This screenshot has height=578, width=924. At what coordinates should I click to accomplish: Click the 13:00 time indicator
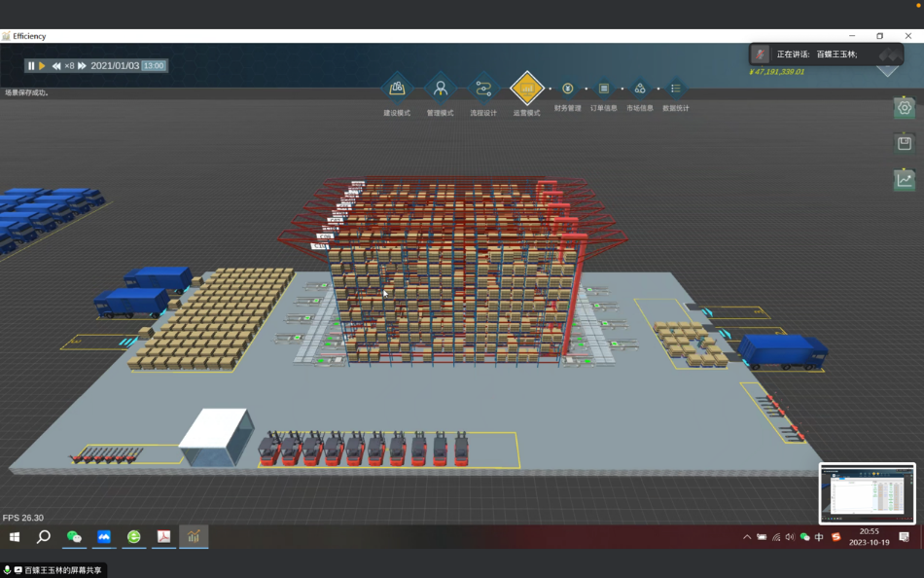[x=154, y=66]
